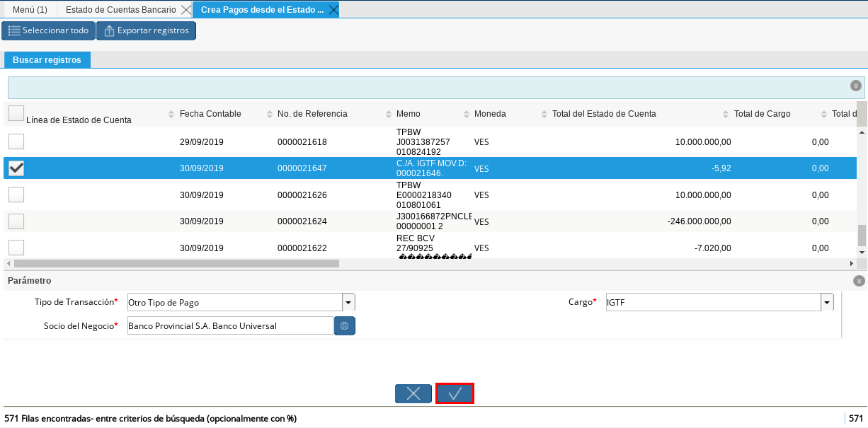Open Socio del Negocio lookup icon
Screen dimensions: 868x428
click(345, 326)
